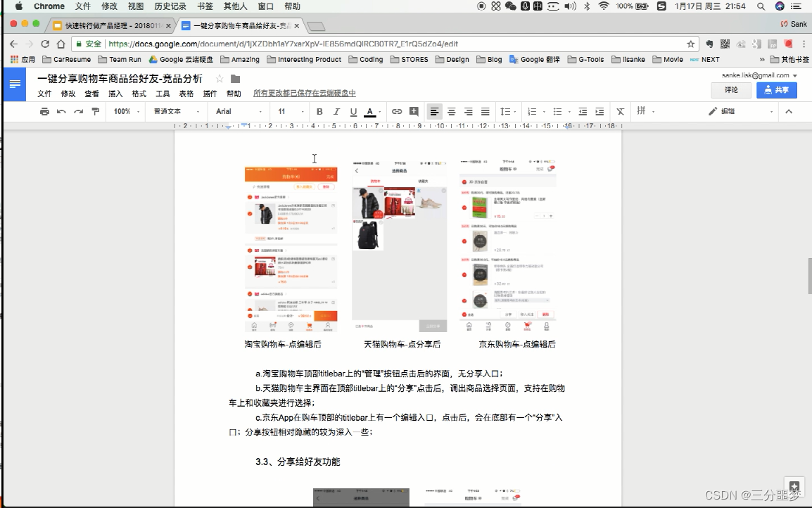The height and width of the screenshot is (508, 812).
Task: Open the 工具 menu in Docs
Action: pos(163,94)
